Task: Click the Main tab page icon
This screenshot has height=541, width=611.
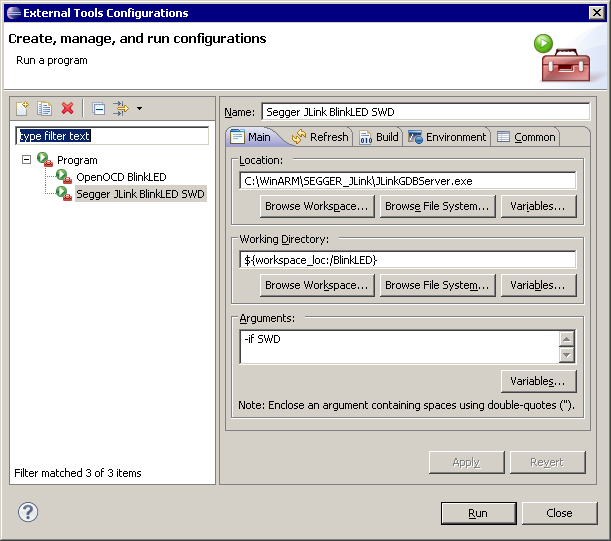Action: pyautogui.click(x=237, y=137)
